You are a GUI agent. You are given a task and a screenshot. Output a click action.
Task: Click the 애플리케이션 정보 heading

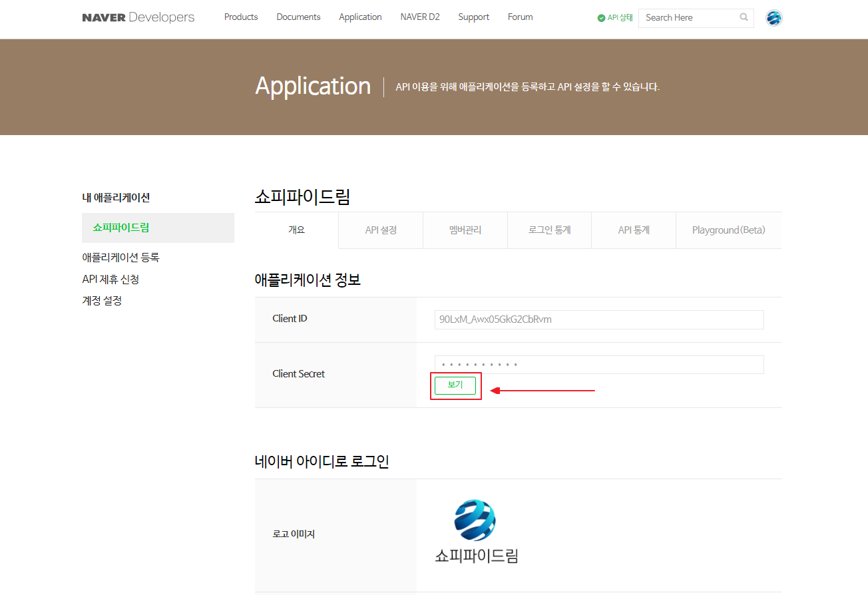click(308, 280)
